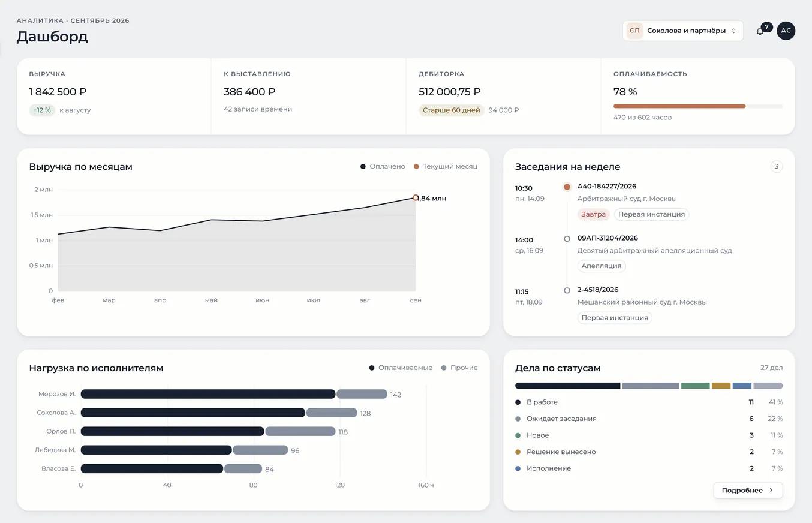The width and height of the screenshot is (812, 523).
Task: Click the hearings count badge 3
Action: (x=776, y=166)
